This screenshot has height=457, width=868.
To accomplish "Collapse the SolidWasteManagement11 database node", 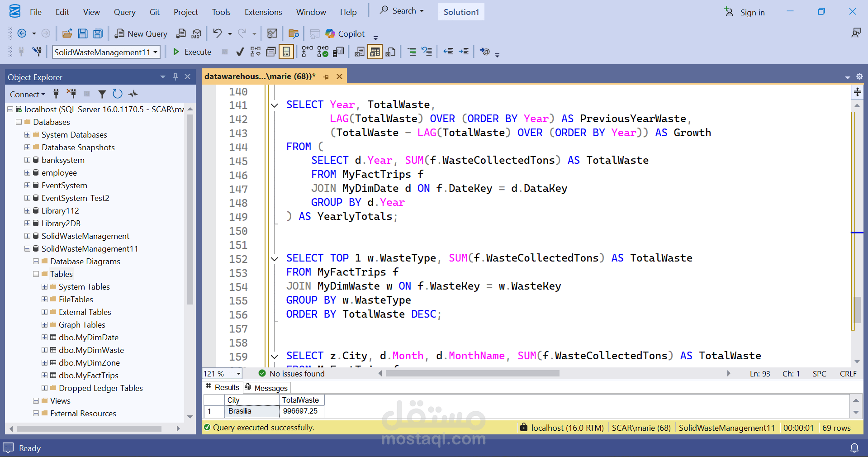I will (x=27, y=249).
